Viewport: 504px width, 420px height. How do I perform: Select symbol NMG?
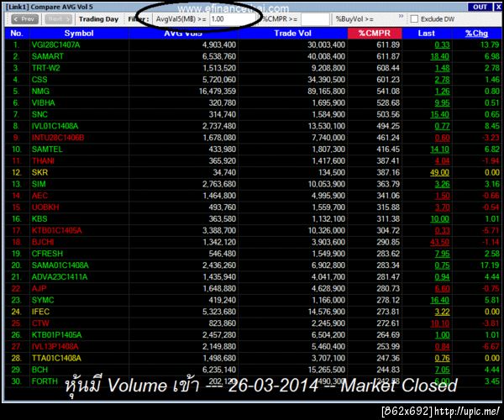[40, 92]
